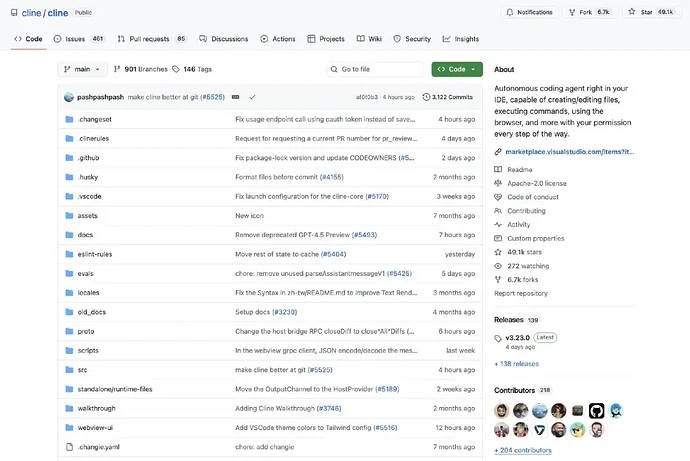The image size is (690, 461).
Task: Click the 3,122 Commits history icon
Action: pos(427,97)
